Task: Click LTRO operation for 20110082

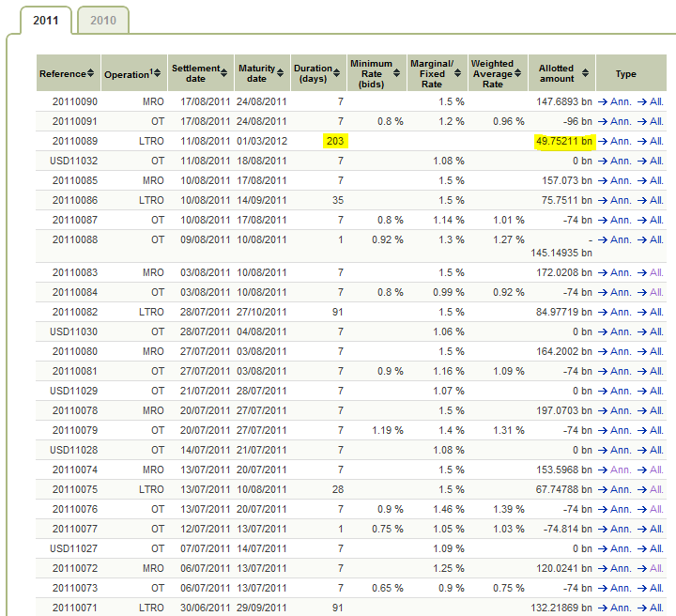Action: pos(151,312)
